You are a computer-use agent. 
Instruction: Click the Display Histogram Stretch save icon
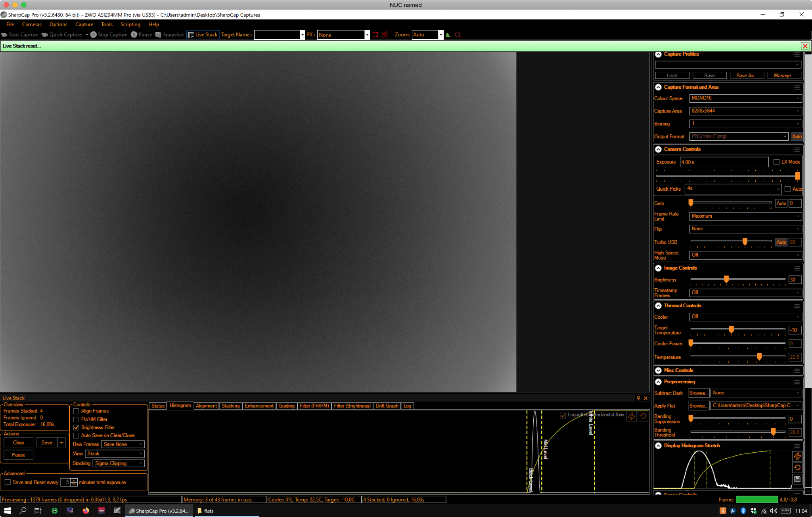[x=797, y=479]
